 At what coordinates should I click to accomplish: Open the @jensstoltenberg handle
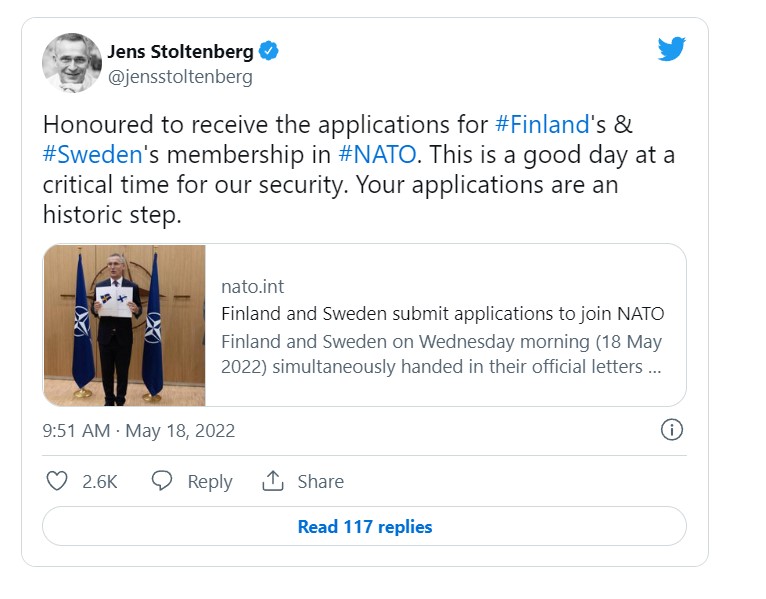click(180, 77)
